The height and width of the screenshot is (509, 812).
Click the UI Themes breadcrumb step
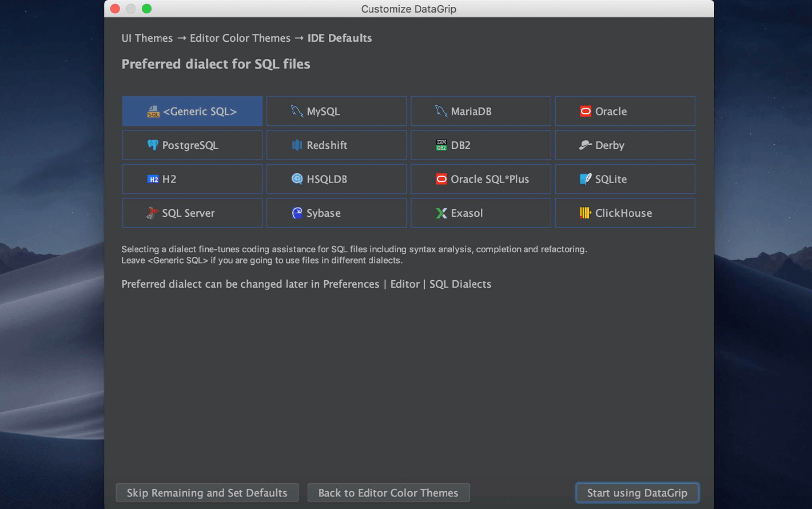coord(147,38)
